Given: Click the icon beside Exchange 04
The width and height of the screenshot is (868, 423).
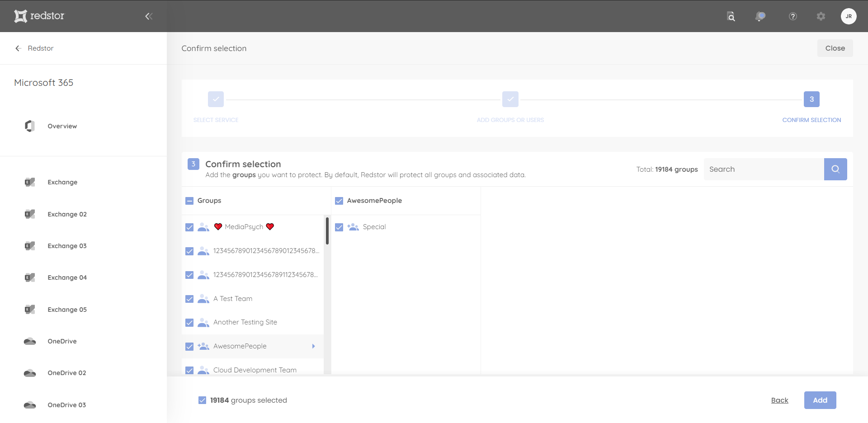Looking at the screenshot, I should click(x=30, y=277).
